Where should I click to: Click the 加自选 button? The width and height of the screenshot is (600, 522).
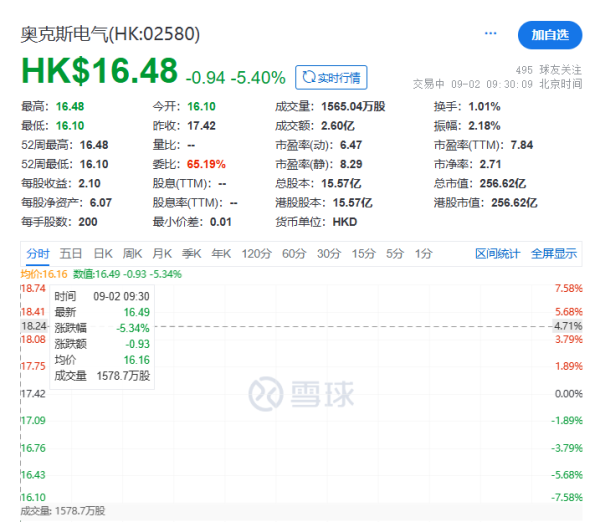(550, 35)
